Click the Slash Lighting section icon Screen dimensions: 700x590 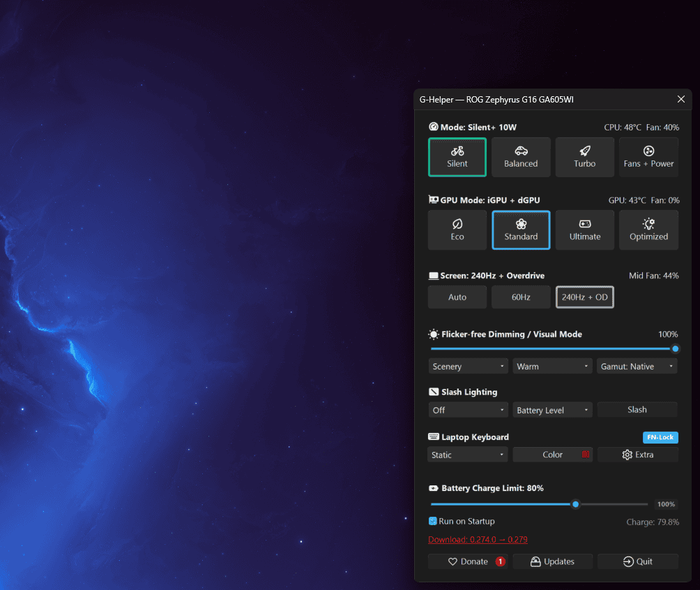pos(434,392)
